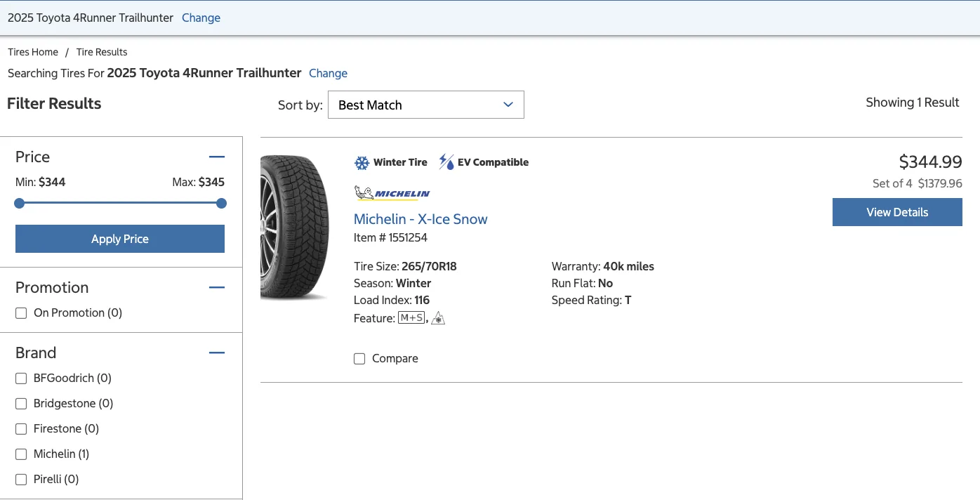This screenshot has width=980, height=500.
Task: Select the Michelin brand filter checkbox
Action: 21,454
